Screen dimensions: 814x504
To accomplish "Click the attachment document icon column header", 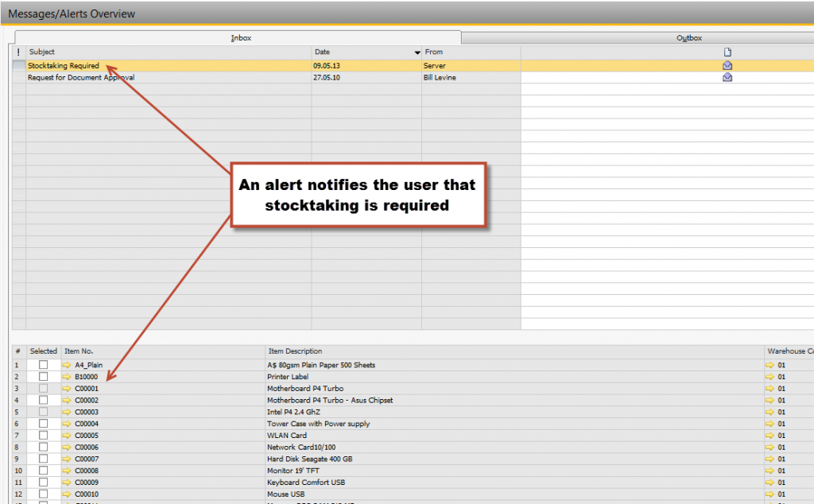I will 727,52.
